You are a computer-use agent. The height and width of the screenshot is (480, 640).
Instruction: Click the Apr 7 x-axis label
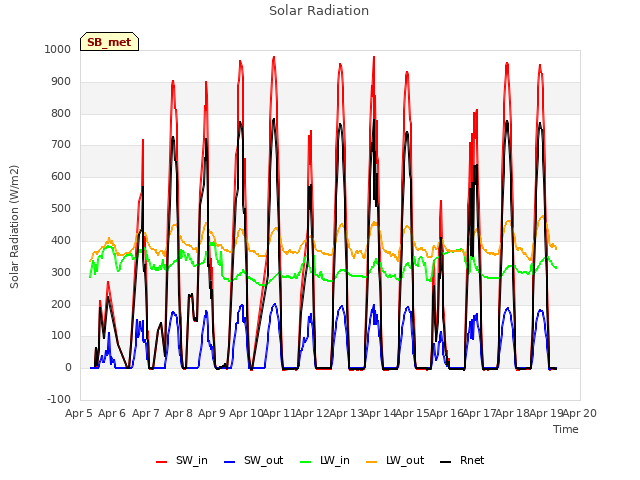pyautogui.click(x=146, y=413)
